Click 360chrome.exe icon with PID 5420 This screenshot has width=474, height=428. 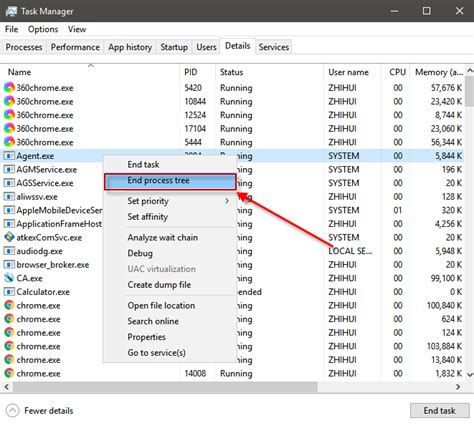pyautogui.click(x=9, y=88)
